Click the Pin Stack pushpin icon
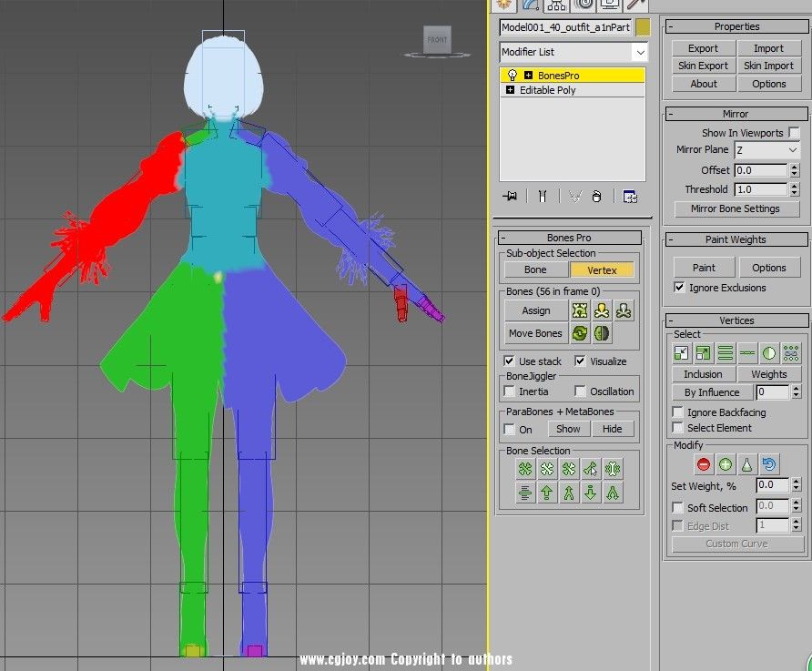The image size is (812, 671). [510, 197]
